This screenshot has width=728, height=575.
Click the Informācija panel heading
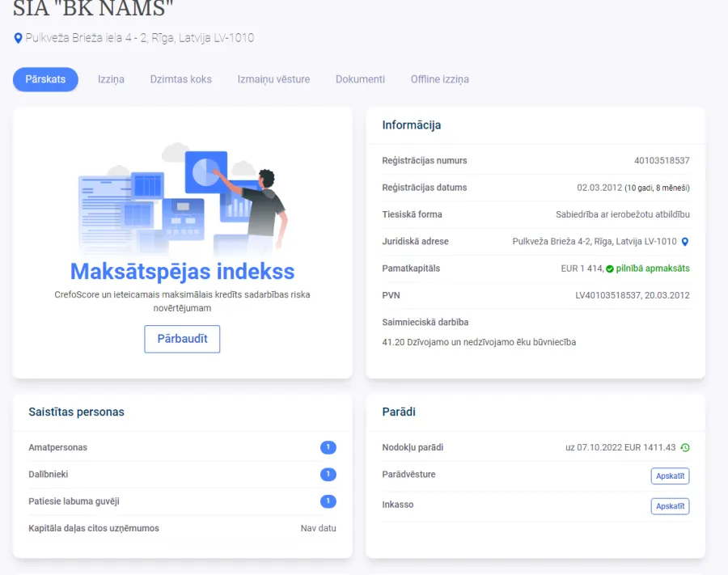412,125
